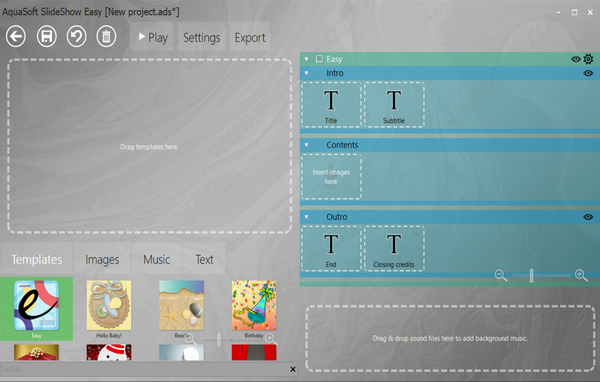Select the Subtitle text placeholder
The image size is (600, 382).
coord(394,104)
